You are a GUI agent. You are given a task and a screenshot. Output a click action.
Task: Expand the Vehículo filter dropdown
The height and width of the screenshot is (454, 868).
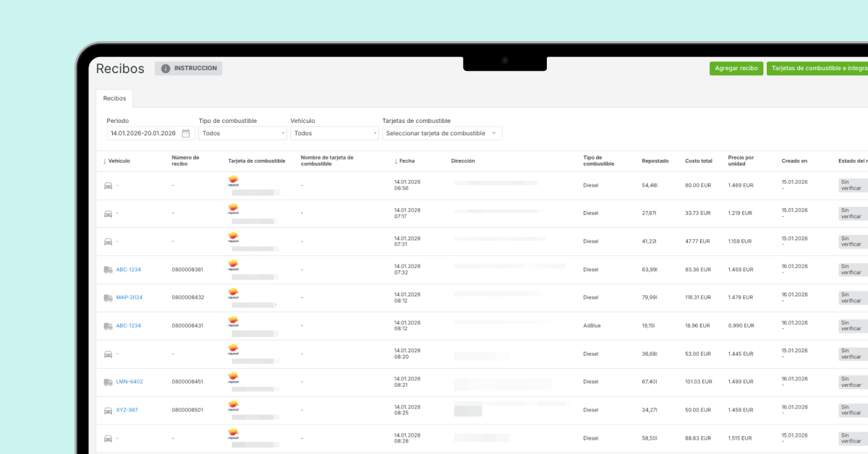coord(334,134)
